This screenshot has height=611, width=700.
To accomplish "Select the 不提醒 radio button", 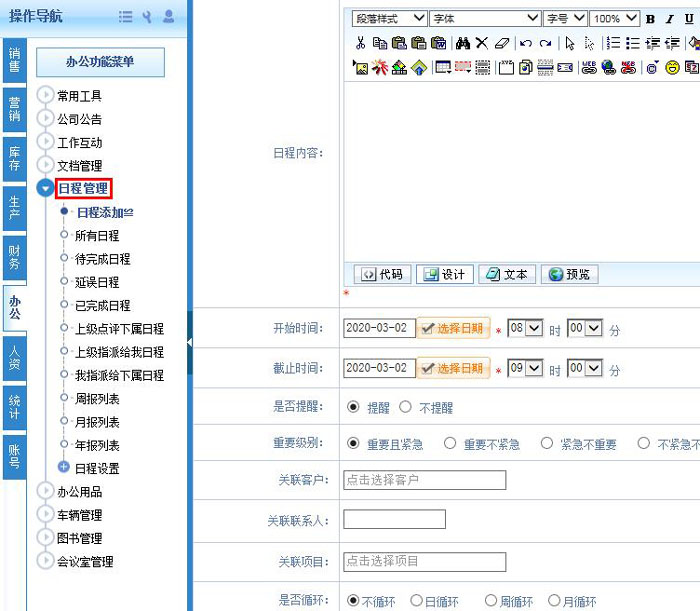I will click(406, 407).
